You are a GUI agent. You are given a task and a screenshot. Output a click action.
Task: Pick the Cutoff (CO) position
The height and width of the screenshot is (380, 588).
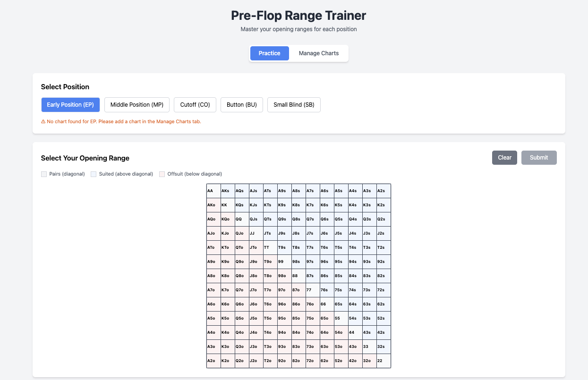195,105
